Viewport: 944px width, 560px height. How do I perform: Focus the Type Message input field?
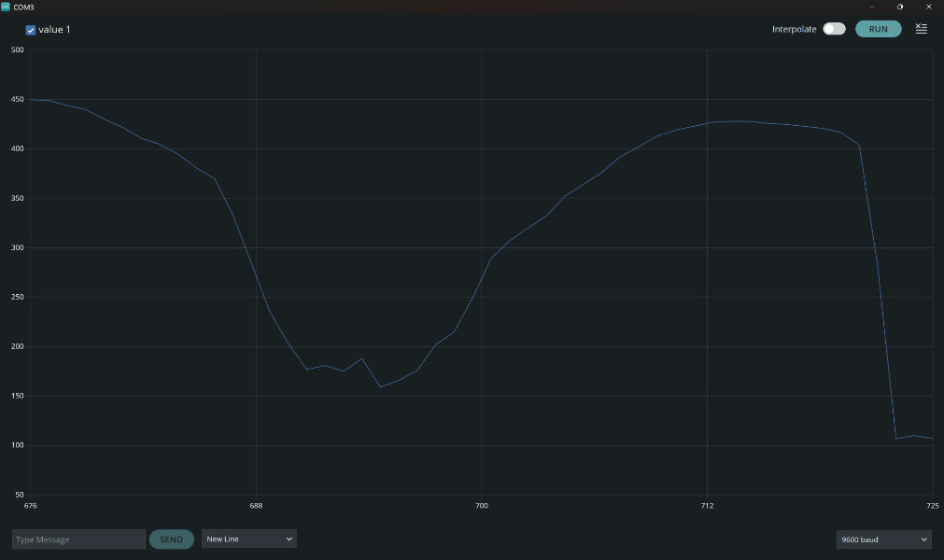78,539
